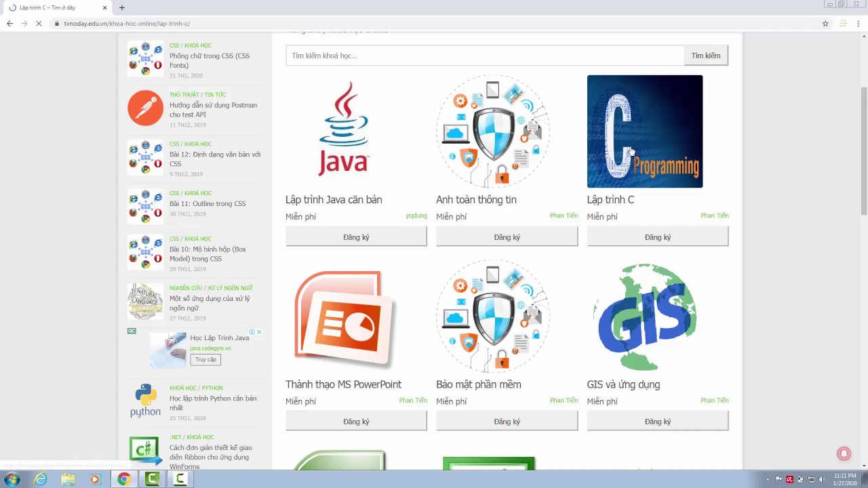Open the 'Lập trình Java căn bản' course title

(x=334, y=200)
